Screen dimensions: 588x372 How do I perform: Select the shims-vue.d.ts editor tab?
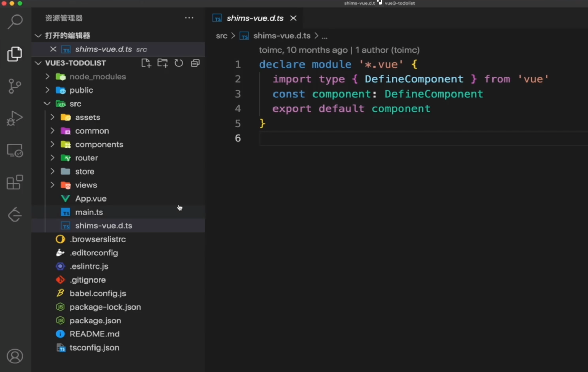click(255, 18)
